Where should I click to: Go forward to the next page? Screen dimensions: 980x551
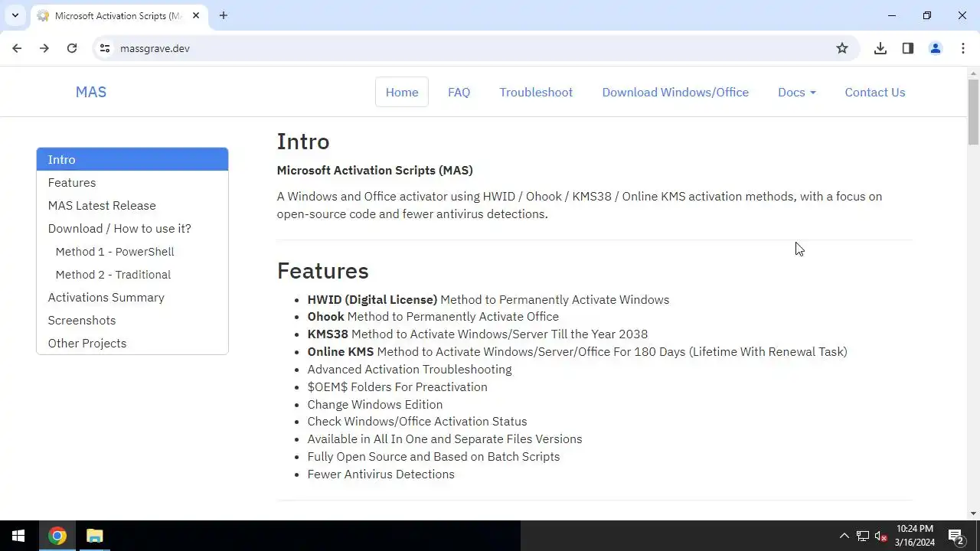coord(44,48)
